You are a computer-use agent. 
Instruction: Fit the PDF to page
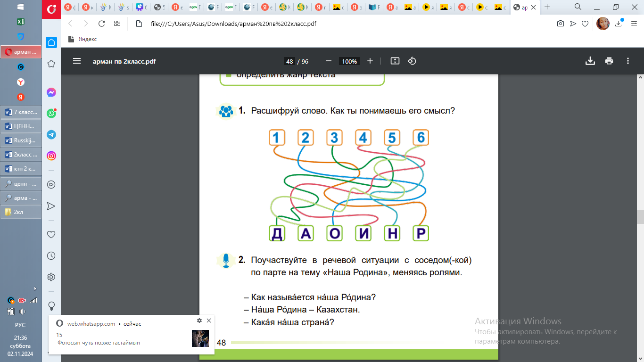(x=395, y=61)
